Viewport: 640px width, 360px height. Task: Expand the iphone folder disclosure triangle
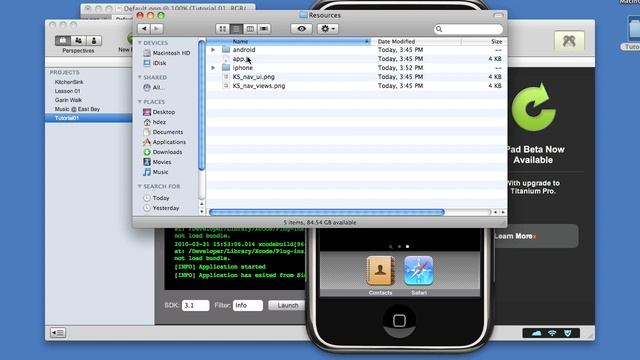point(213,68)
